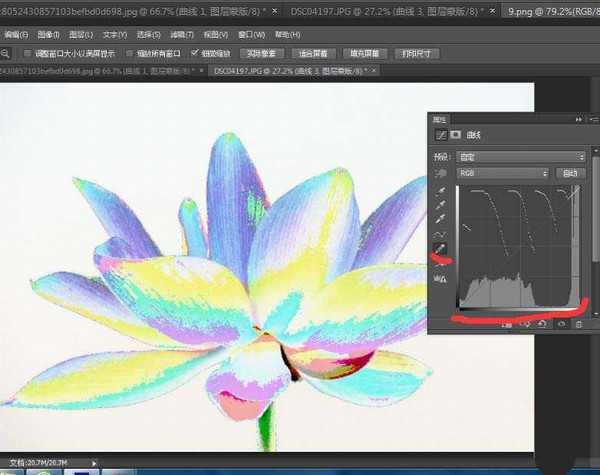Delete the adjustment layer with trash icon
Image resolution: width=600 pixels, height=475 pixels.
pyautogui.click(x=579, y=325)
